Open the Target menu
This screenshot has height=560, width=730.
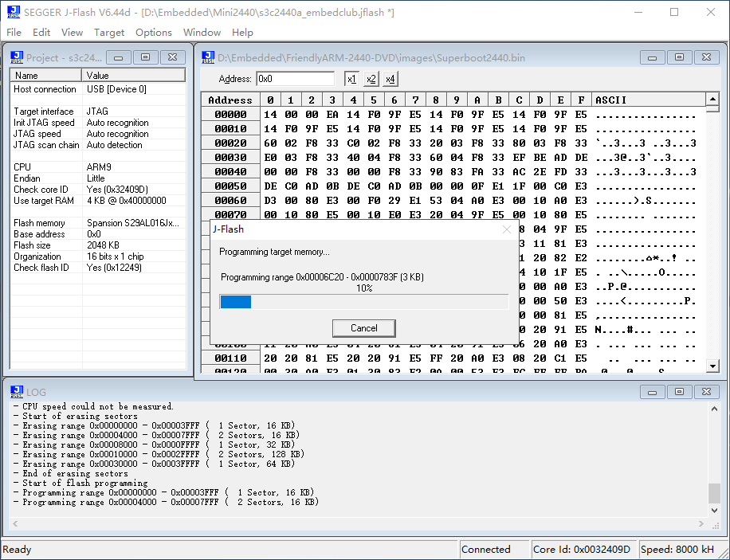pyautogui.click(x=109, y=32)
